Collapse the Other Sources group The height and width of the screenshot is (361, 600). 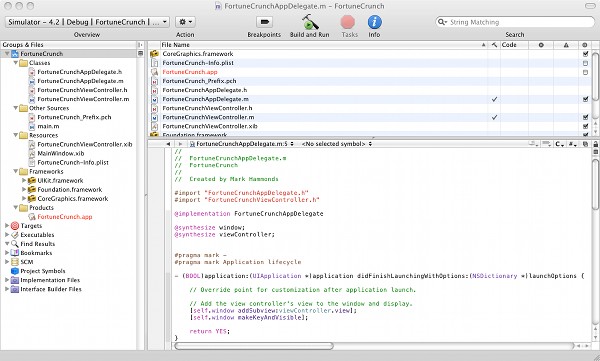[16, 108]
